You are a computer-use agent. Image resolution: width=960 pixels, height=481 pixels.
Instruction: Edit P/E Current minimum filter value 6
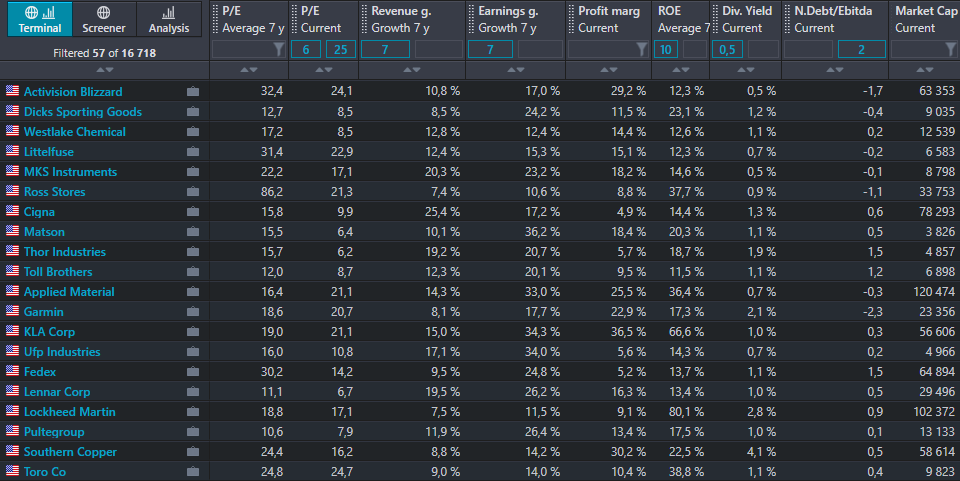(306, 49)
